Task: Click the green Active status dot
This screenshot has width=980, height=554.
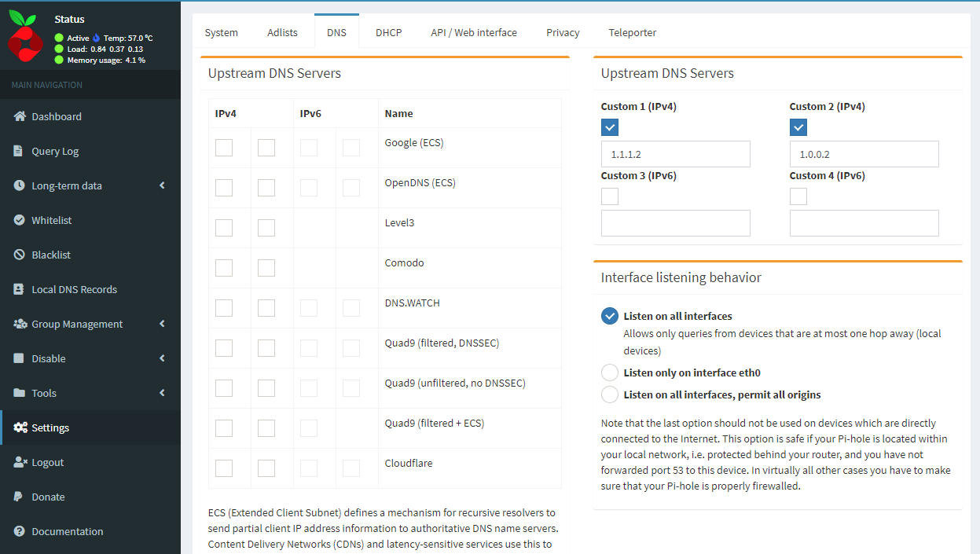Action: [x=59, y=38]
